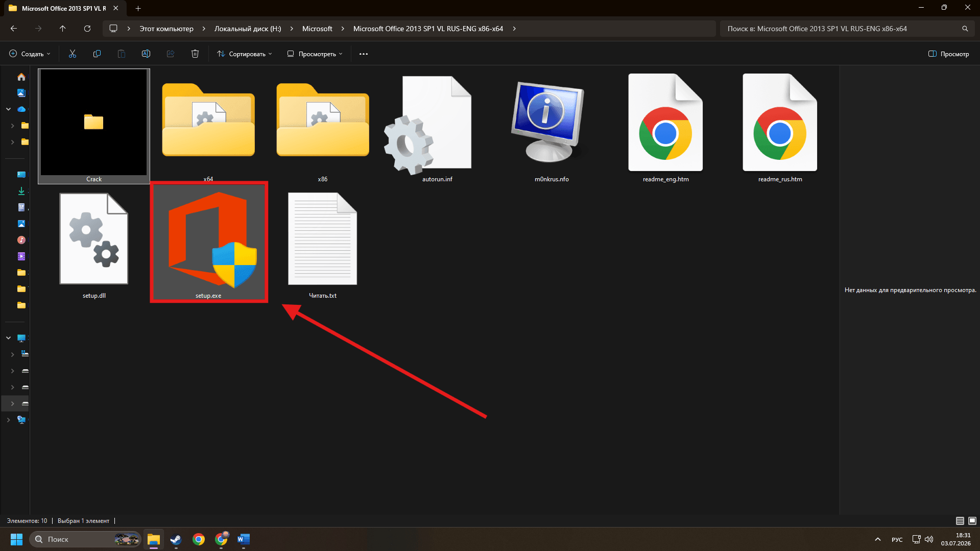
Task: Click the Cut scissors icon
Action: point(73,54)
